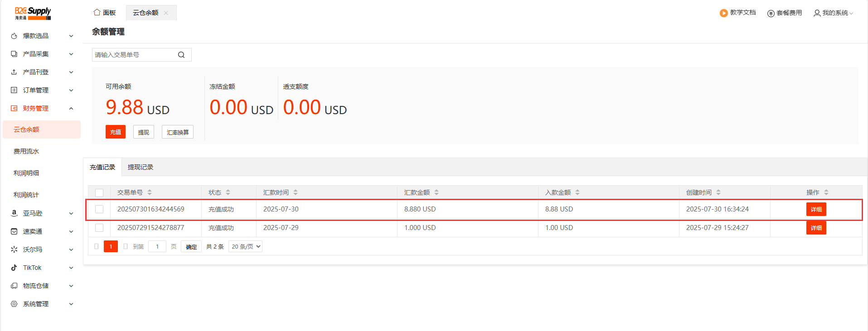Sort by 创建时间 column arrows
Viewport: 868px width, 331px height.
click(718, 192)
